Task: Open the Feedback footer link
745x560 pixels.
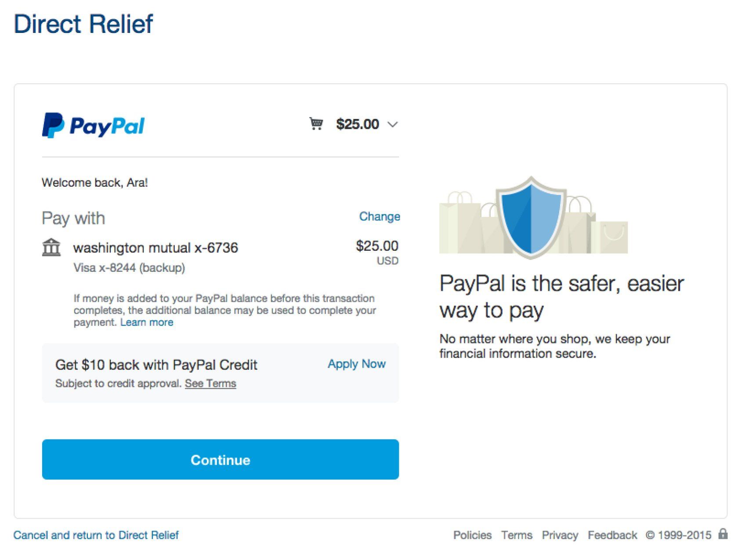Action: click(612, 535)
